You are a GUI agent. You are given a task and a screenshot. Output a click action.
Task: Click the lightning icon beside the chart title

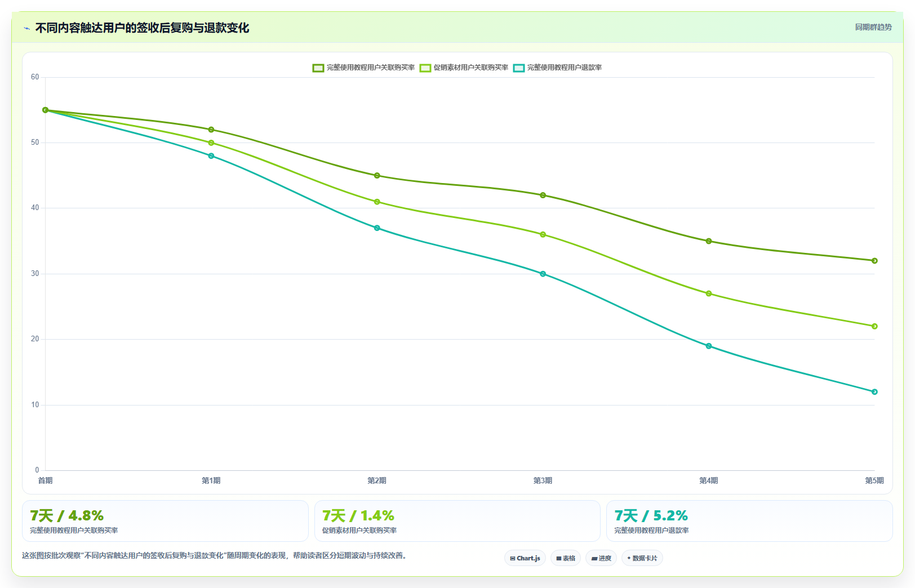click(x=26, y=28)
